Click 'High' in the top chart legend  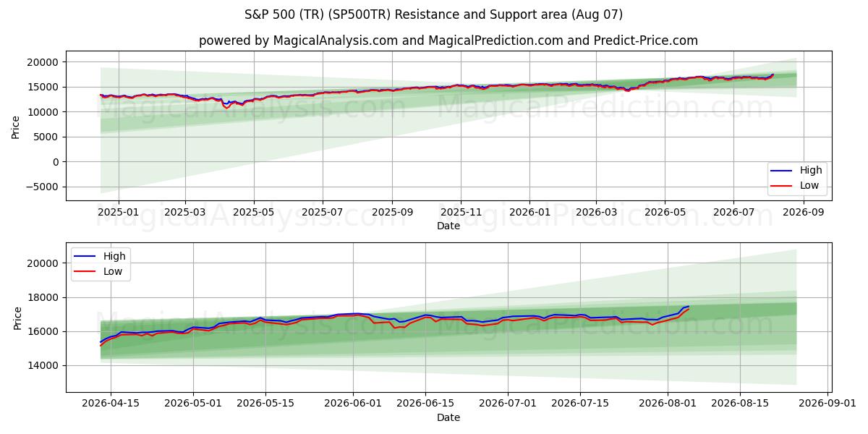pyautogui.click(x=811, y=170)
